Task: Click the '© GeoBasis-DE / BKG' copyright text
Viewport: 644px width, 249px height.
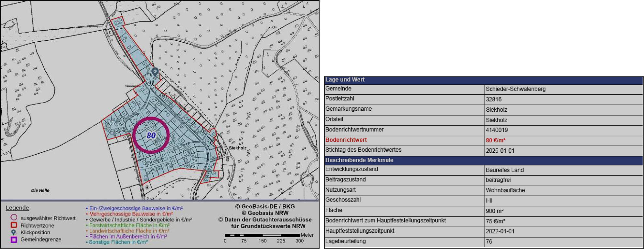Action: 265,206
